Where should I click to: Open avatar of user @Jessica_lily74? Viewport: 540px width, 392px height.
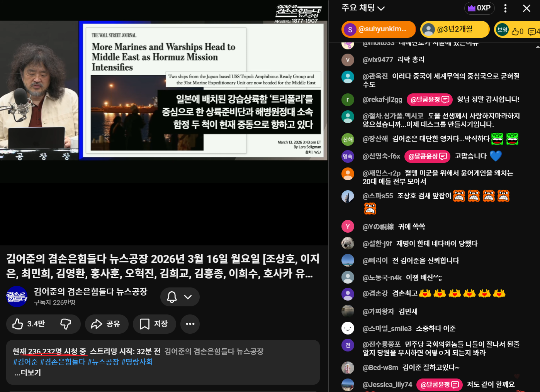pos(348,385)
